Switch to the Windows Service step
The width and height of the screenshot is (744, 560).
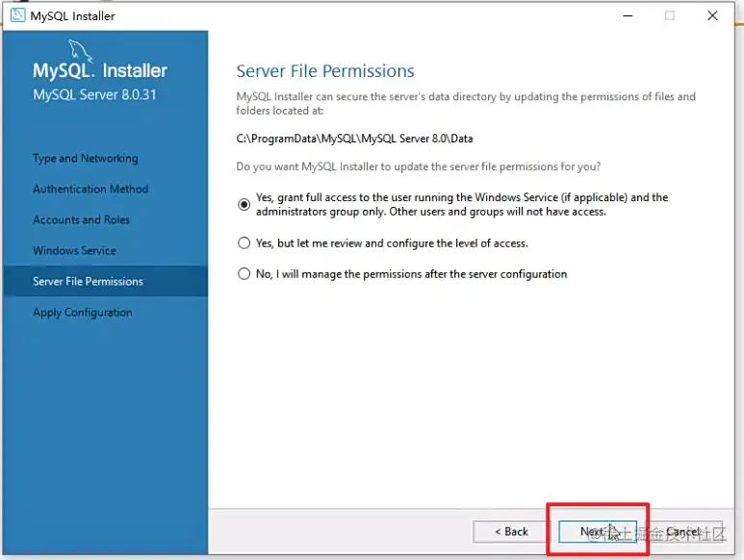coord(74,251)
